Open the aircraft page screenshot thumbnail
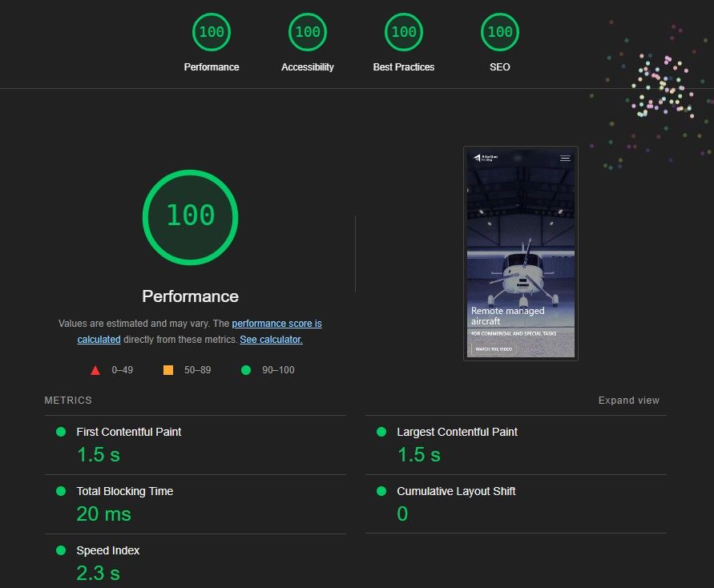The image size is (714, 588). (x=520, y=253)
